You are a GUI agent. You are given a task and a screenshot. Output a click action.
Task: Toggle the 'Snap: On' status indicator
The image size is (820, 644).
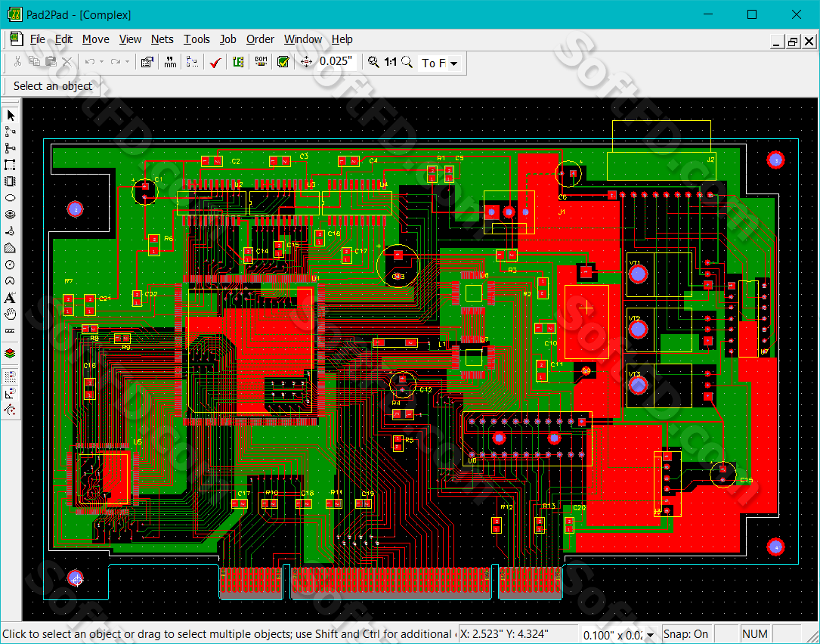[685, 635]
